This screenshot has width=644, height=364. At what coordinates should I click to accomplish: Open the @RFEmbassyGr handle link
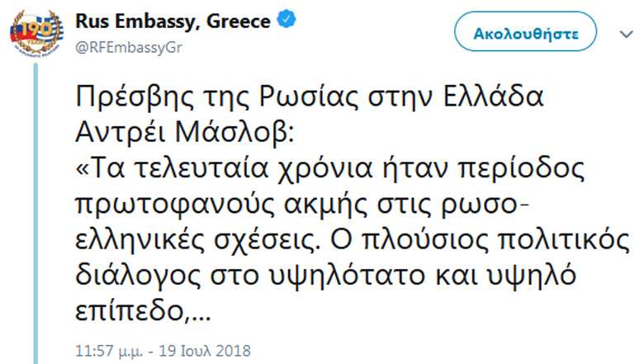click(129, 47)
